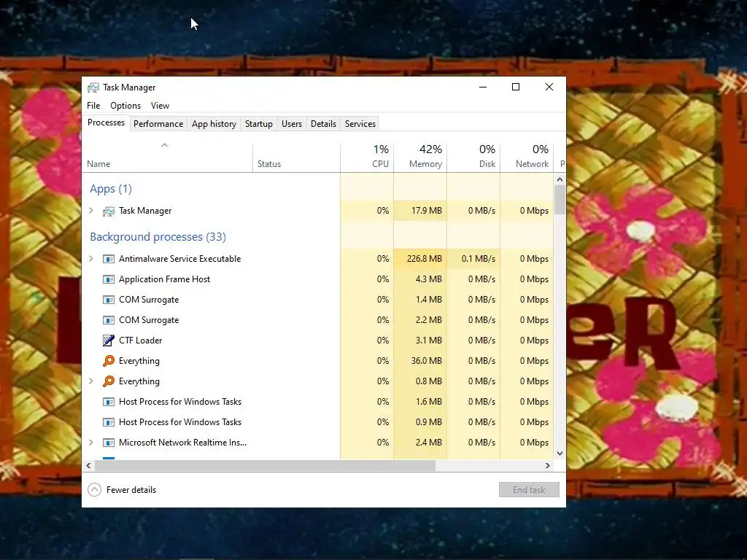
Task: Sort processes by CPU column
Action: pos(367,157)
